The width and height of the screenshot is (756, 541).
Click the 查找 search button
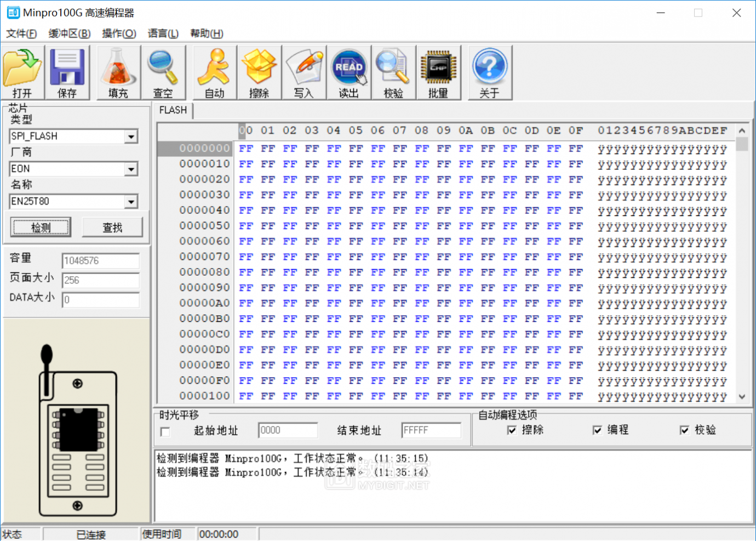pos(112,227)
